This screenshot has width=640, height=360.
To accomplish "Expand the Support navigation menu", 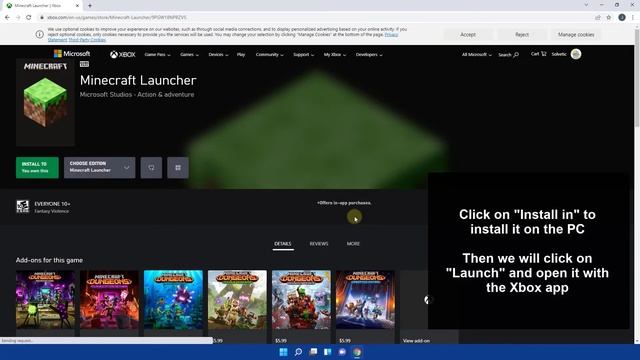I will [304, 55].
